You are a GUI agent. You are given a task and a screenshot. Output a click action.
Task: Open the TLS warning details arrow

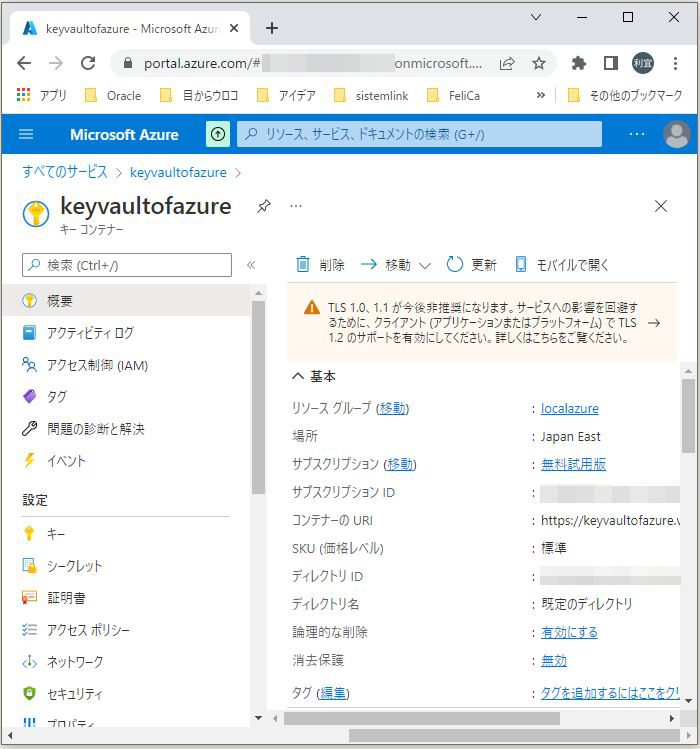coord(654,323)
